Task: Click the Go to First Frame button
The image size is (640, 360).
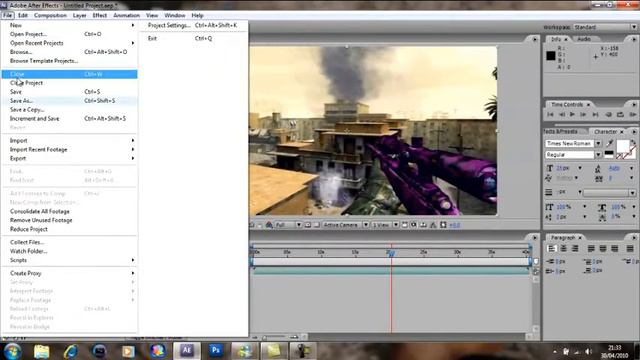Action: pos(550,115)
